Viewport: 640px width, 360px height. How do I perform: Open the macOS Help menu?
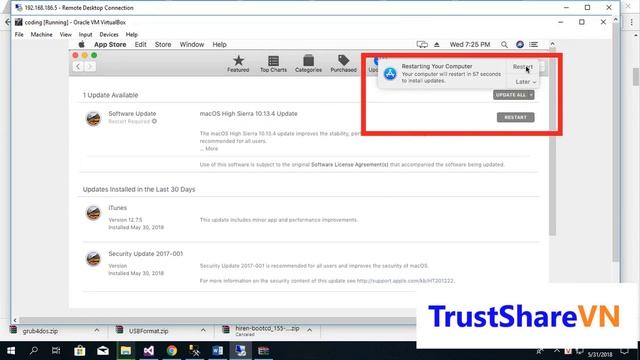[x=219, y=44]
